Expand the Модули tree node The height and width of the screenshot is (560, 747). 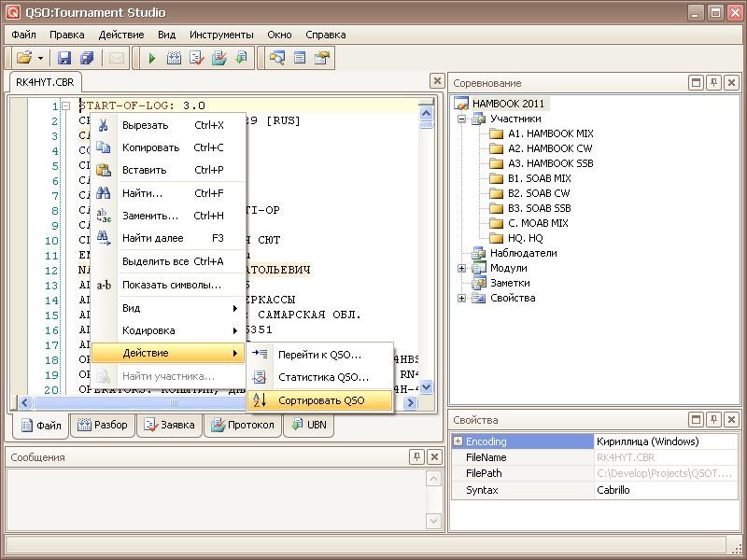point(461,268)
